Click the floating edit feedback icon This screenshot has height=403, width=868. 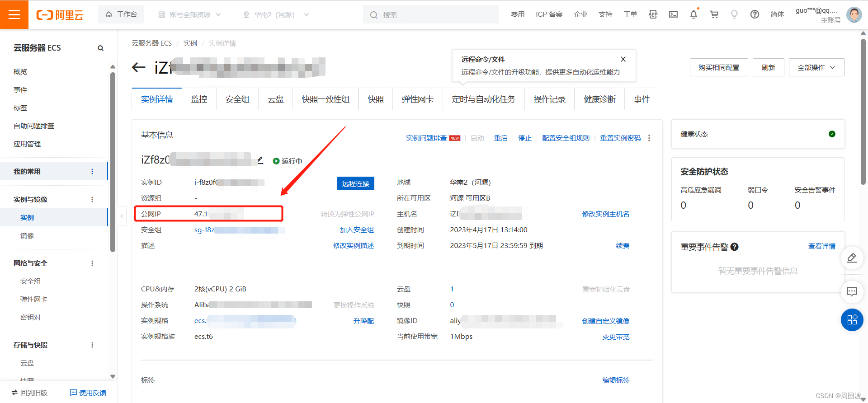(852, 258)
